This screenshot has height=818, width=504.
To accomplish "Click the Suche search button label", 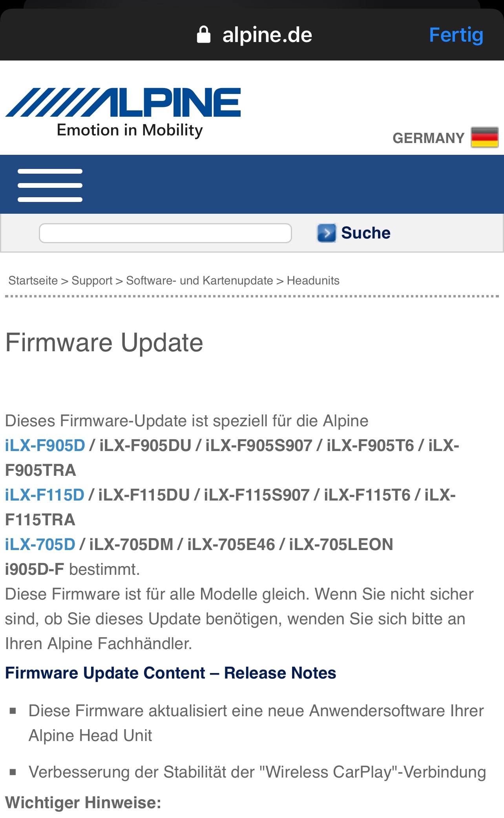I will (365, 233).
